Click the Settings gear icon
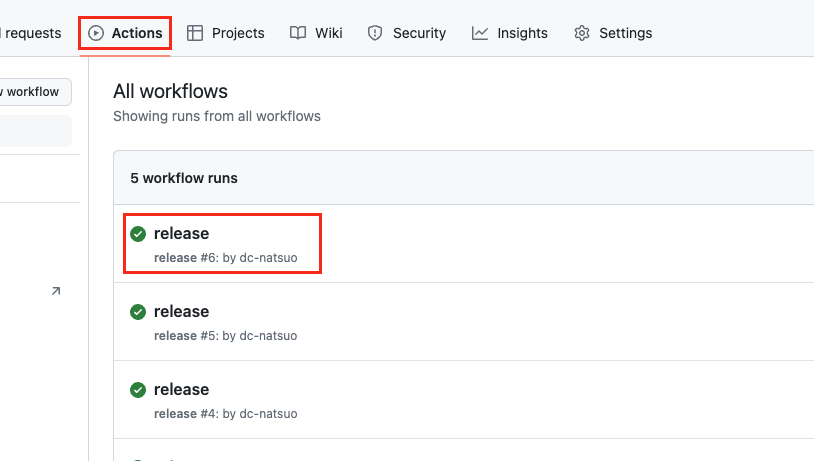The image size is (814, 461). [x=582, y=33]
